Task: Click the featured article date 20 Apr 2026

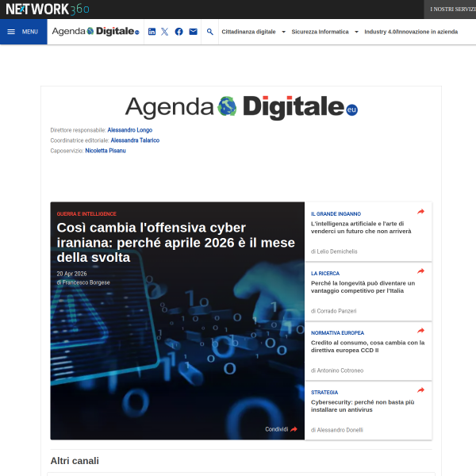Action: (71, 274)
